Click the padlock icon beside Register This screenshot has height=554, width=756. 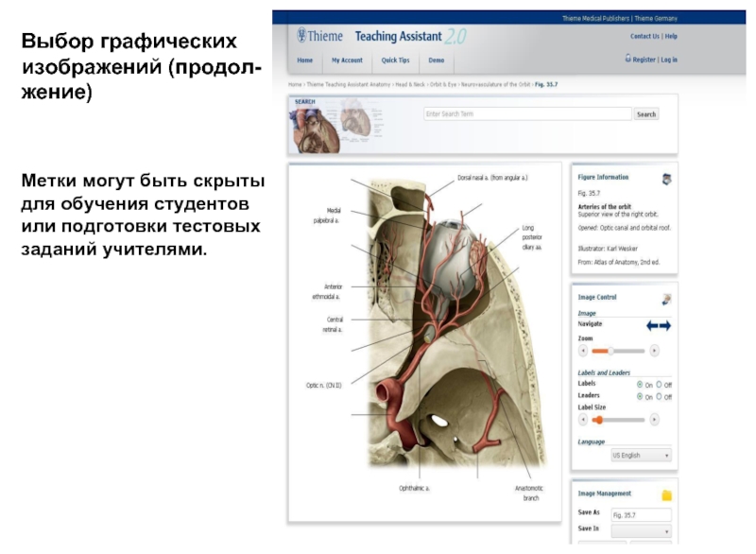click(627, 59)
